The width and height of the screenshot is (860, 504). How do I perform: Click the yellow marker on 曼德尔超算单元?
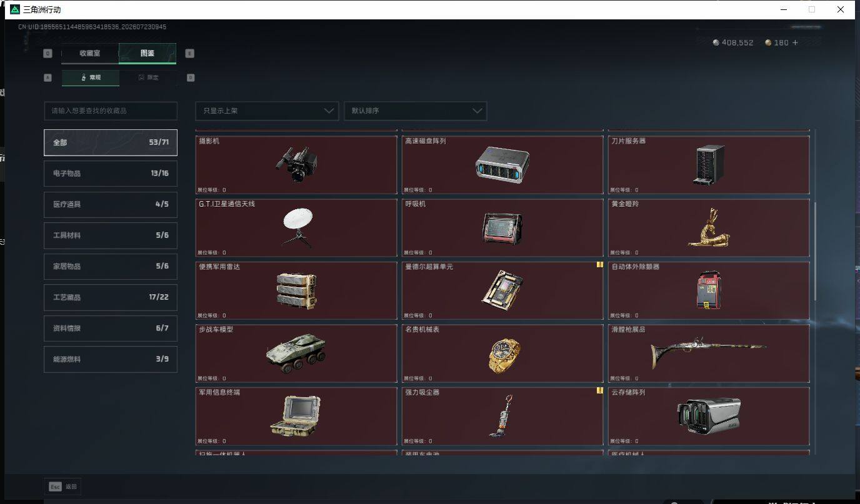click(x=599, y=265)
